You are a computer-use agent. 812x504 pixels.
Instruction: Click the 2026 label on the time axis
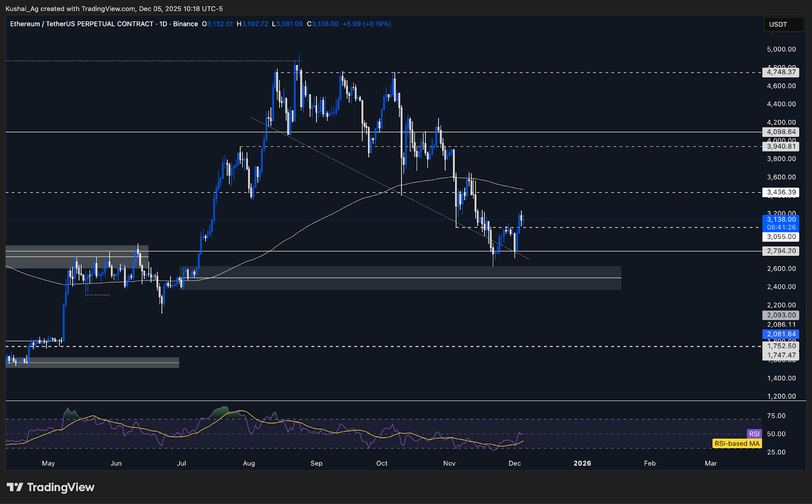click(582, 463)
